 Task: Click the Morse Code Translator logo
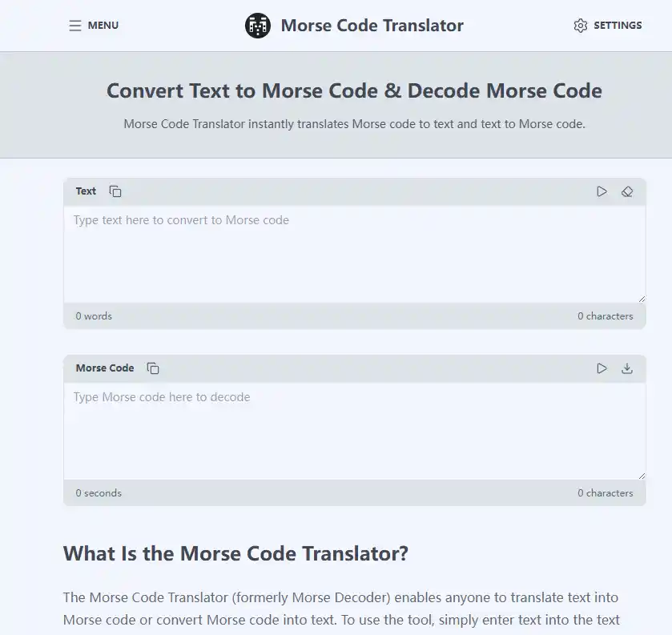pos(257,25)
